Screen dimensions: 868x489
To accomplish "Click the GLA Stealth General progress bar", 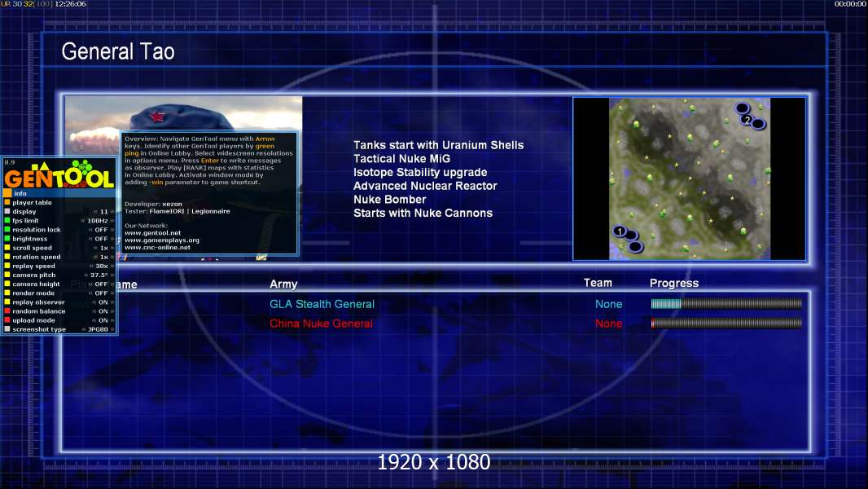I will tap(726, 303).
